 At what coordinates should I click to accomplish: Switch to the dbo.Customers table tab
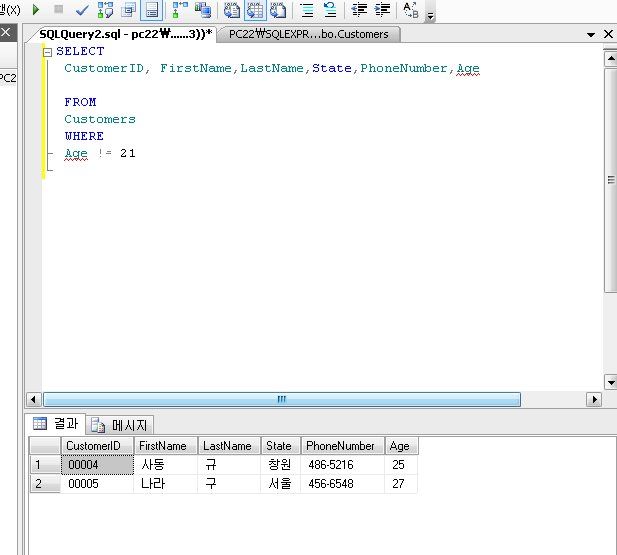(309, 34)
